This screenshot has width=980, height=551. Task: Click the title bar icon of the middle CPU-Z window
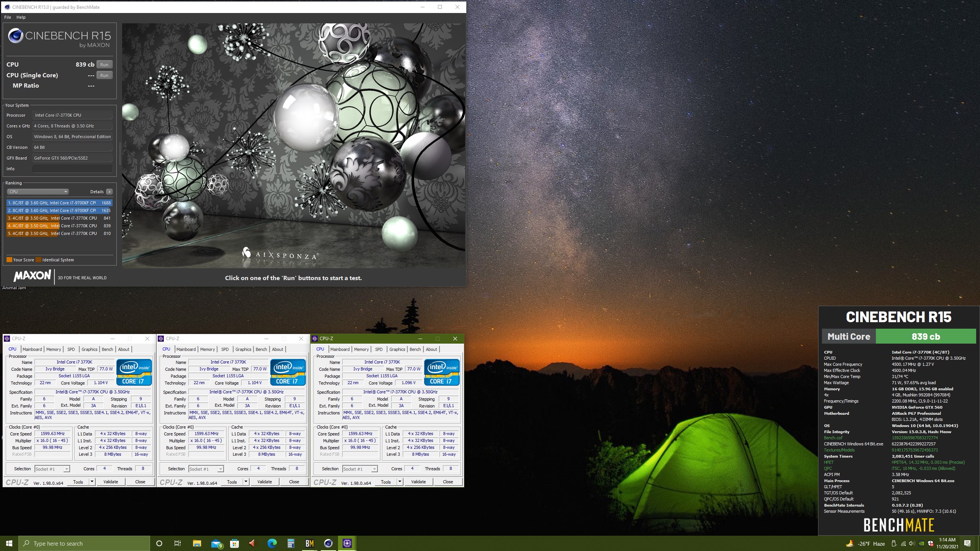point(161,339)
